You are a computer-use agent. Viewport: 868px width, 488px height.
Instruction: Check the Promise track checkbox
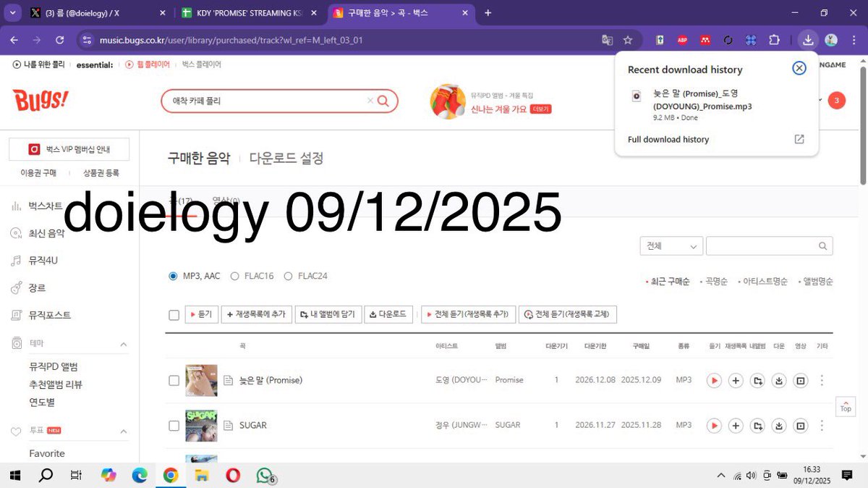pos(174,380)
